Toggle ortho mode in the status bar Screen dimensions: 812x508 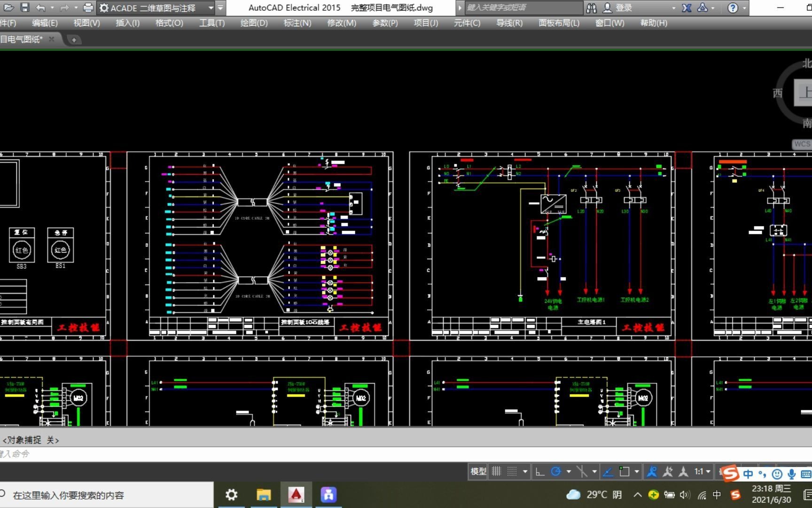pos(539,471)
